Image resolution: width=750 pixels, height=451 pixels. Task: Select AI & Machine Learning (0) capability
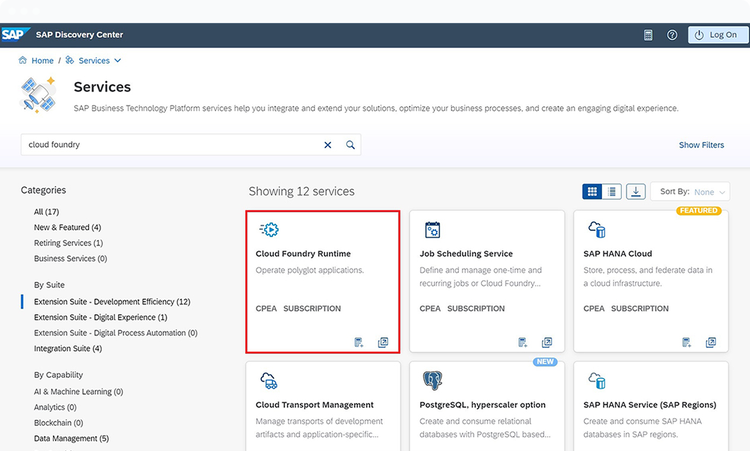[x=78, y=392]
